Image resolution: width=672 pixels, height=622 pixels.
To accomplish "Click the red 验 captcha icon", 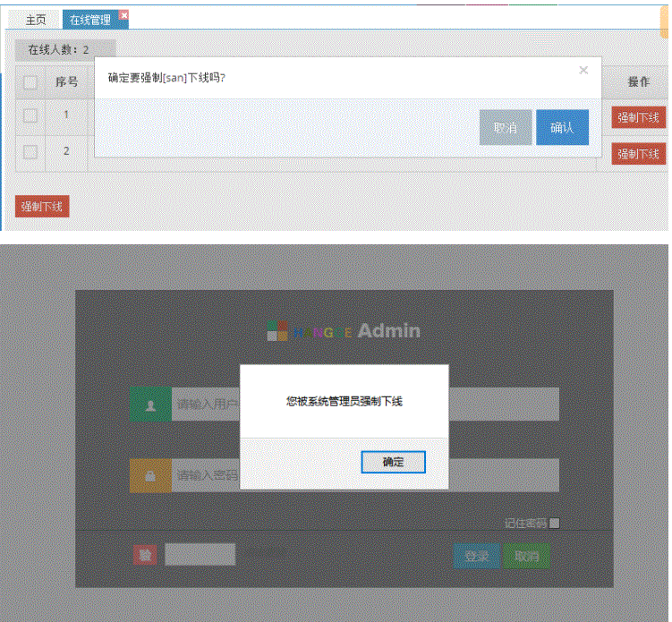I will (145, 555).
